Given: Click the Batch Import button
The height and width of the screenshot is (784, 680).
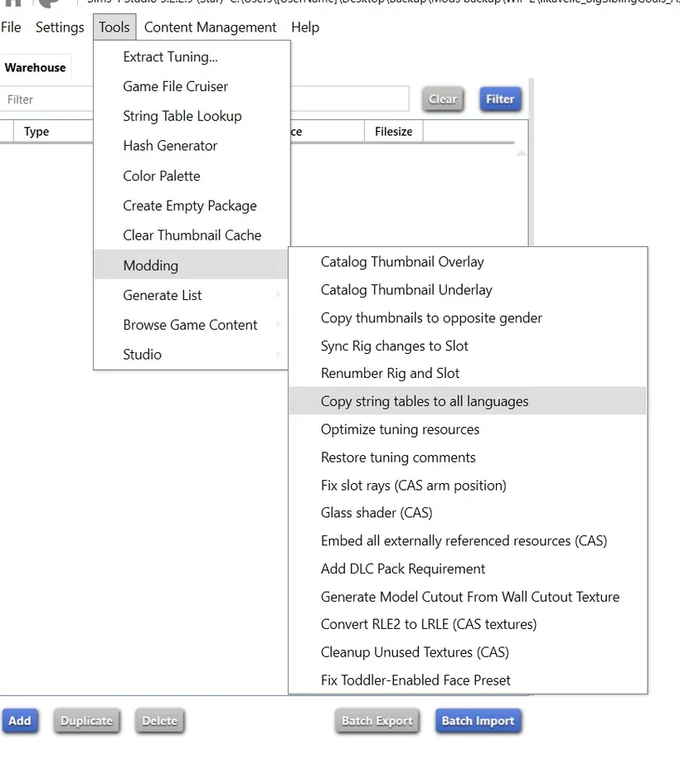Looking at the screenshot, I should coord(478,721).
